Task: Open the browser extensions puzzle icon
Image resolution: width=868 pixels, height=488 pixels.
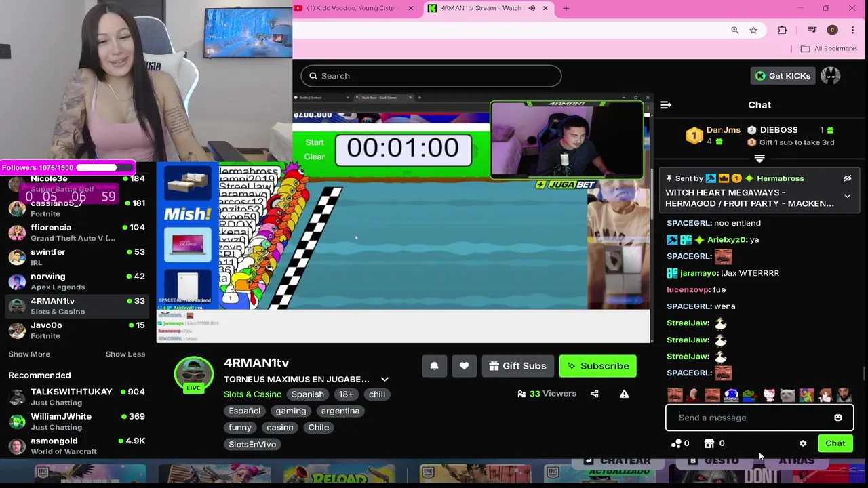Action: (782, 30)
